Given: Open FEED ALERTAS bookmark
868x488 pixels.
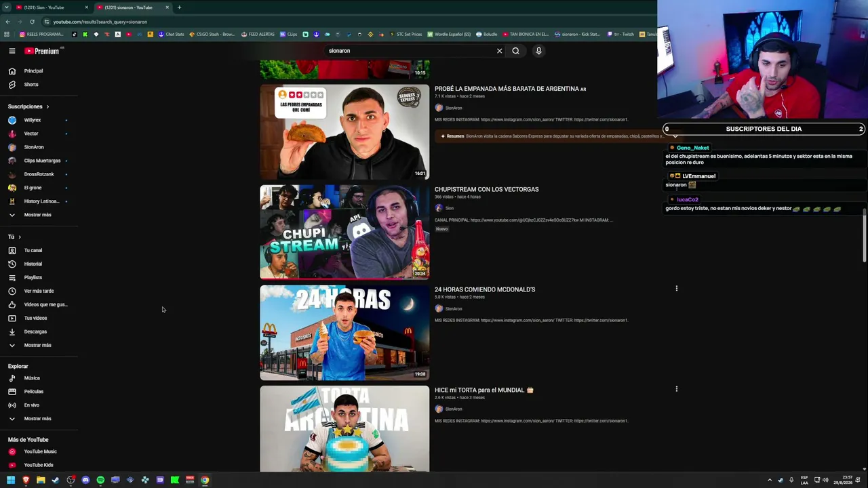Looking at the screenshot, I should (x=258, y=35).
